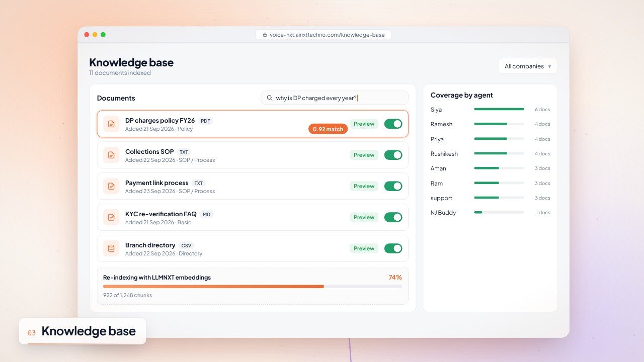Click the re-indexing progress bar
Image resolution: width=644 pixels, height=362 pixels.
coord(253,287)
